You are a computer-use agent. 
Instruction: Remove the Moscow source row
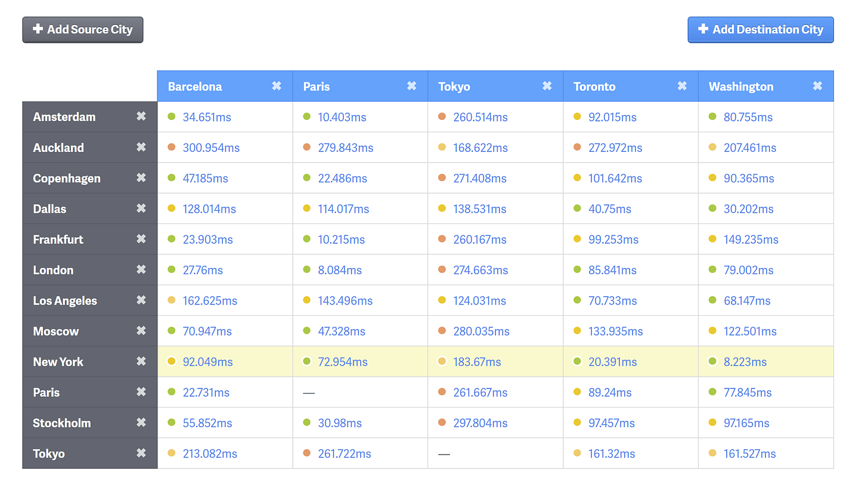(x=141, y=331)
